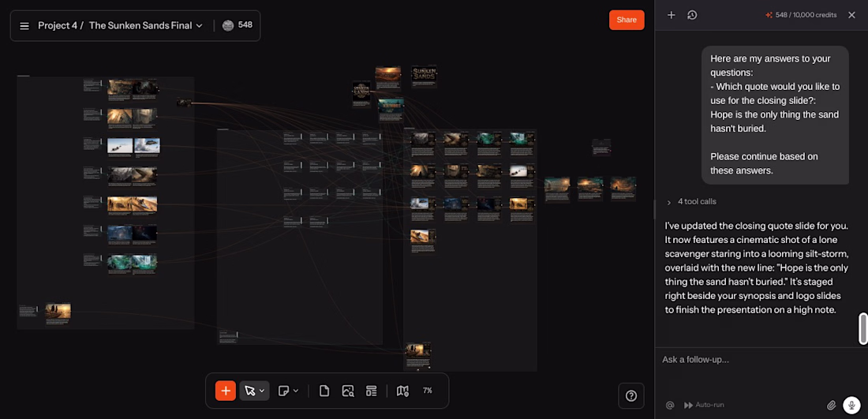Add a blank document page
Image resolution: width=868 pixels, height=419 pixels.
(x=324, y=391)
